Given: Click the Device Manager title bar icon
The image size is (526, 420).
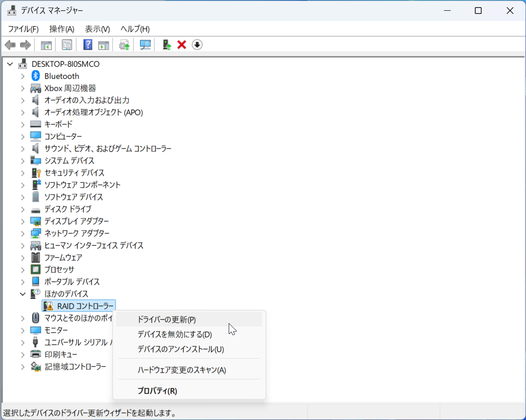Looking at the screenshot, I should (x=12, y=10).
